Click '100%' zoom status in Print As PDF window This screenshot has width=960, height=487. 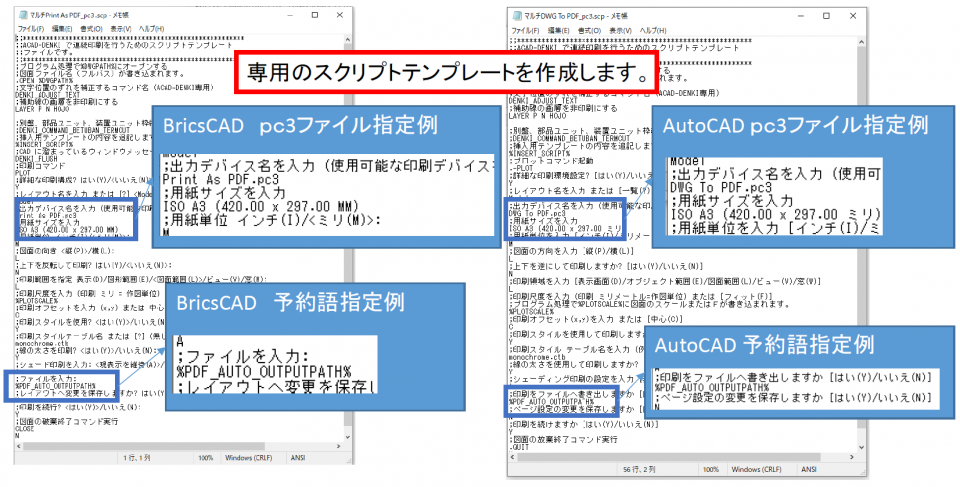pos(205,458)
